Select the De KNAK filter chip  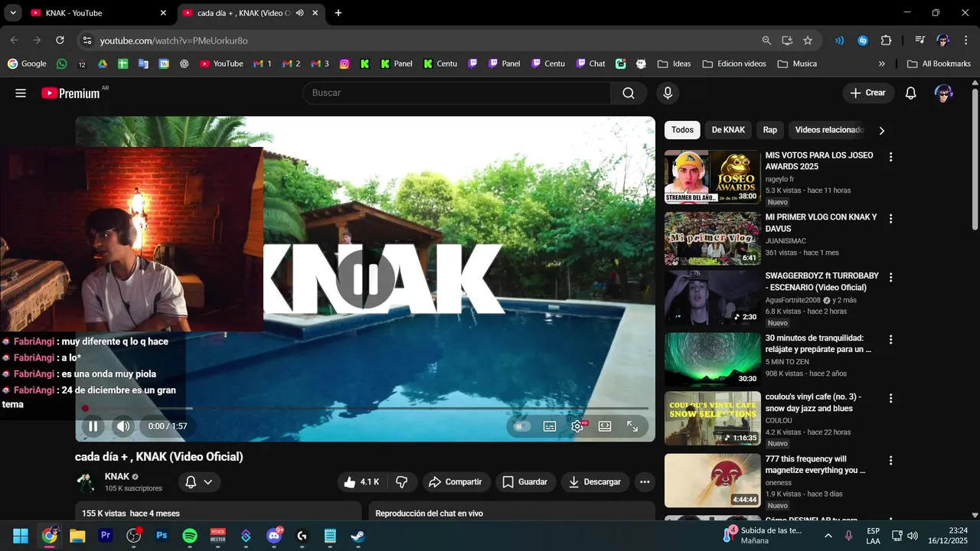pos(728,130)
